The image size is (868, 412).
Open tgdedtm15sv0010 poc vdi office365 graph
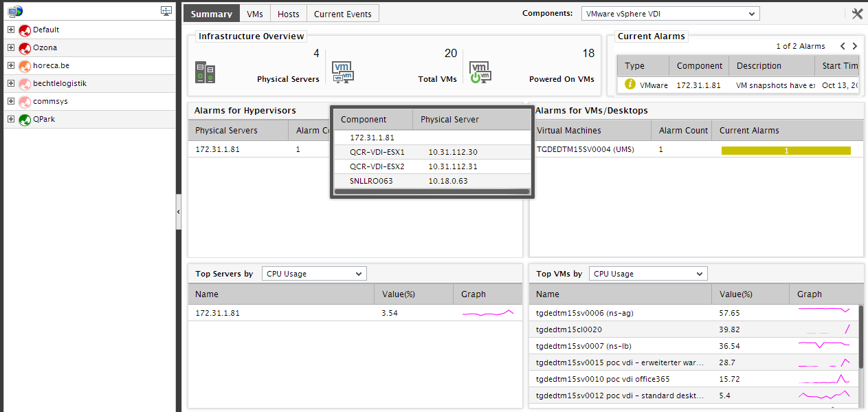[x=824, y=379]
